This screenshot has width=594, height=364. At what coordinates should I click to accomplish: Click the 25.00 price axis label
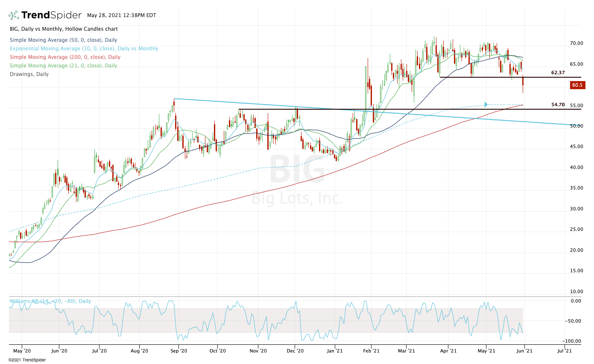click(x=576, y=230)
